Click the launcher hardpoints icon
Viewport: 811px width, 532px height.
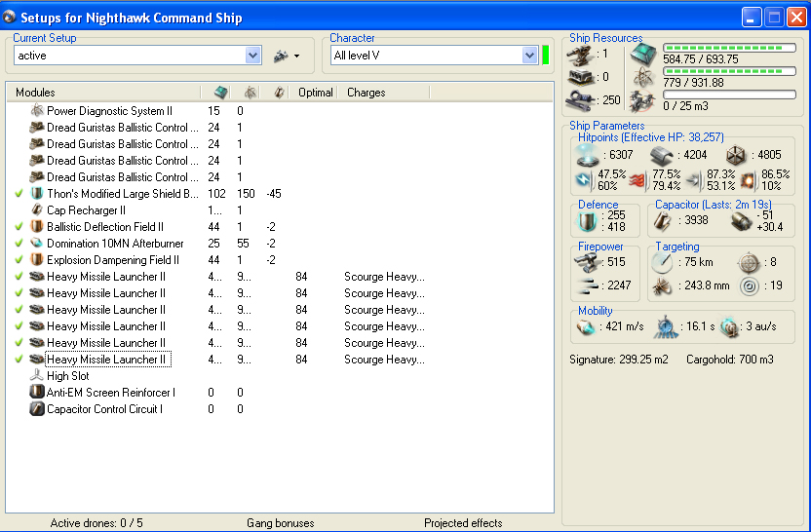pos(580,78)
